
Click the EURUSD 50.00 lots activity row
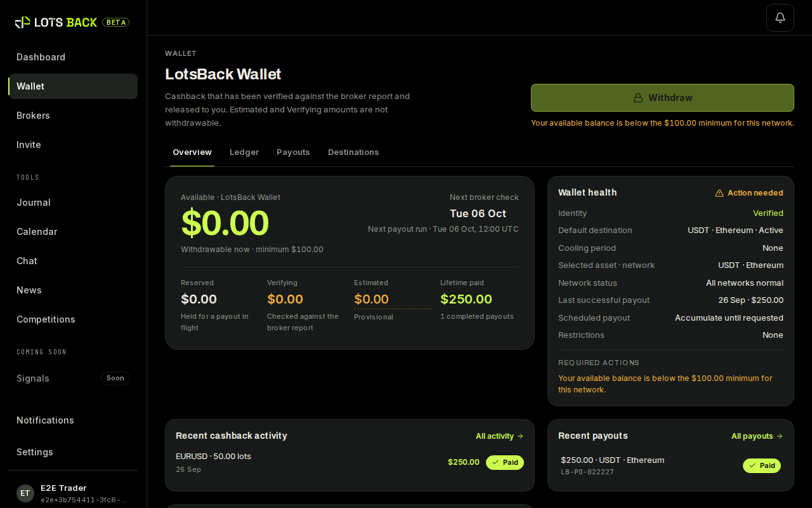coord(350,462)
